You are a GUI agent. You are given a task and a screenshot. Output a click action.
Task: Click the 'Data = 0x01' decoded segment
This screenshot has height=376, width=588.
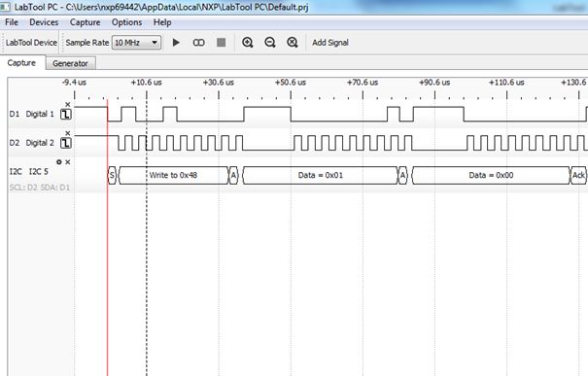(x=321, y=175)
